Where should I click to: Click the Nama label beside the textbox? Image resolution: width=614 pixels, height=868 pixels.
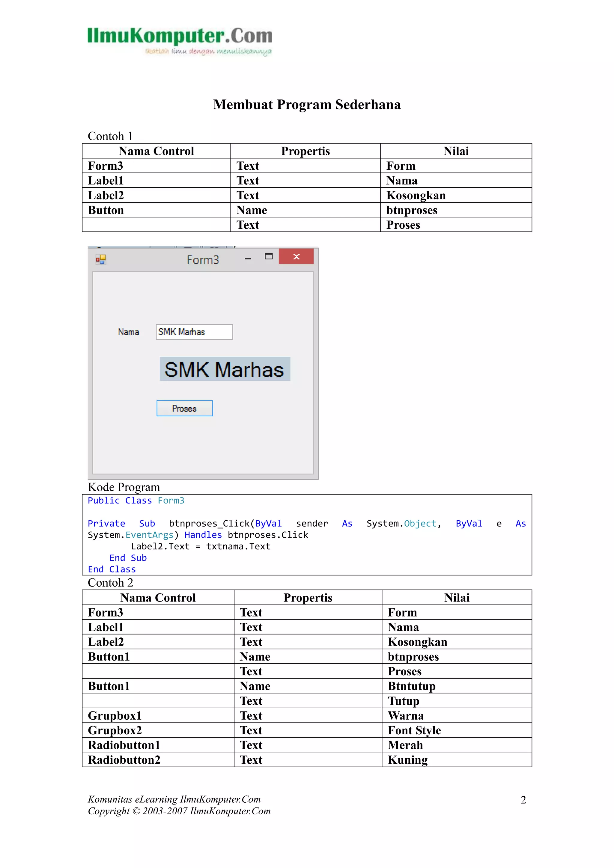click(x=128, y=332)
